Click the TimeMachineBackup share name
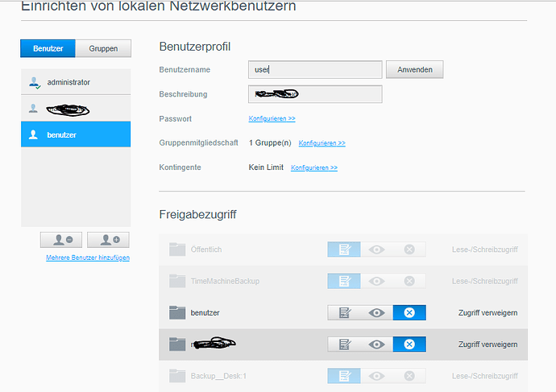This screenshot has height=392, width=556. pos(225,281)
